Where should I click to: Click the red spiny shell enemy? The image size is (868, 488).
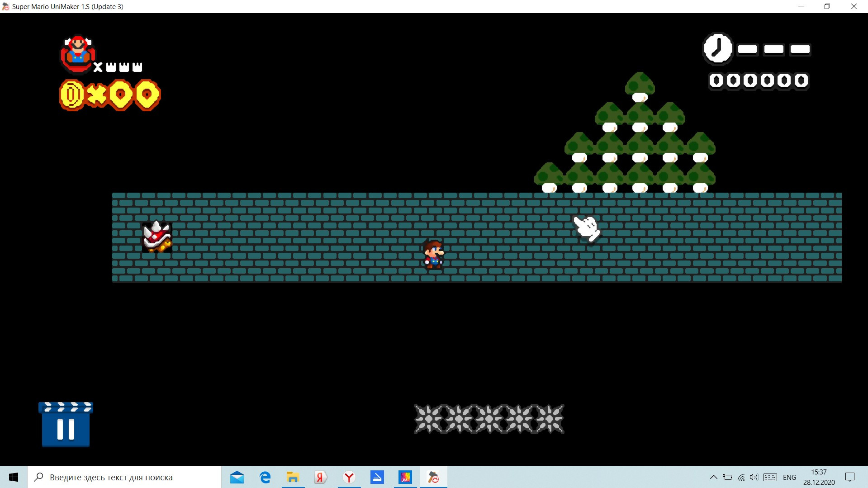pos(157,237)
